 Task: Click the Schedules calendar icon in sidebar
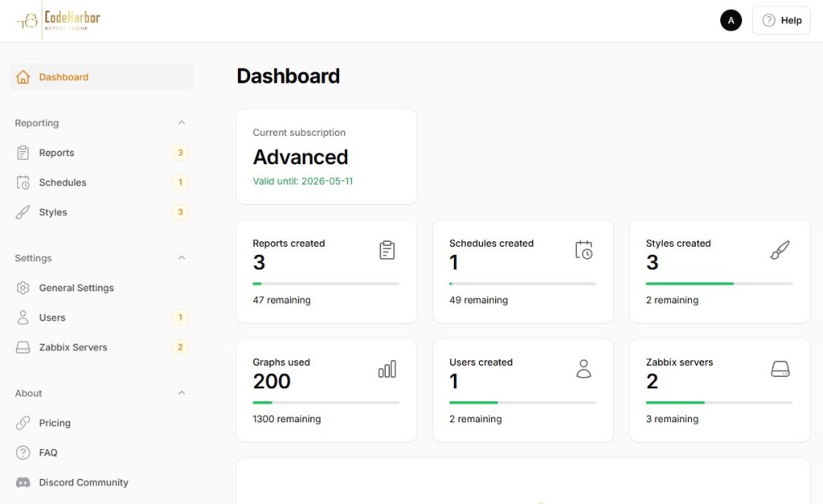pyautogui.click(x=23, y=182)
